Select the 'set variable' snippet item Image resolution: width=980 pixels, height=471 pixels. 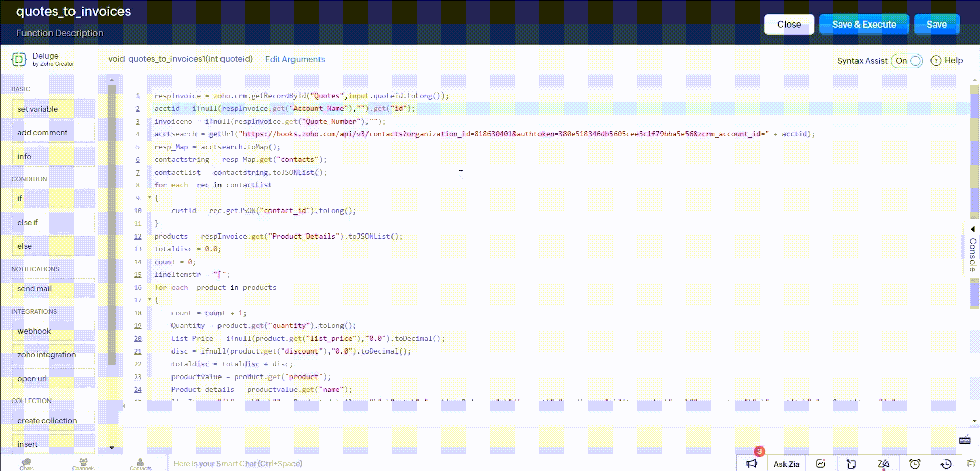pos(53,109)
